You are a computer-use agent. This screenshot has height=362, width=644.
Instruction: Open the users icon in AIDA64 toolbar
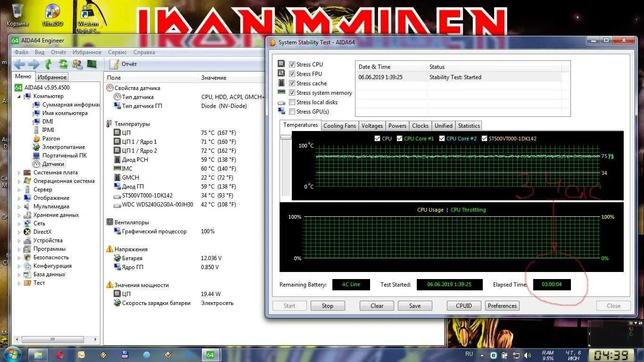[77, 64]
